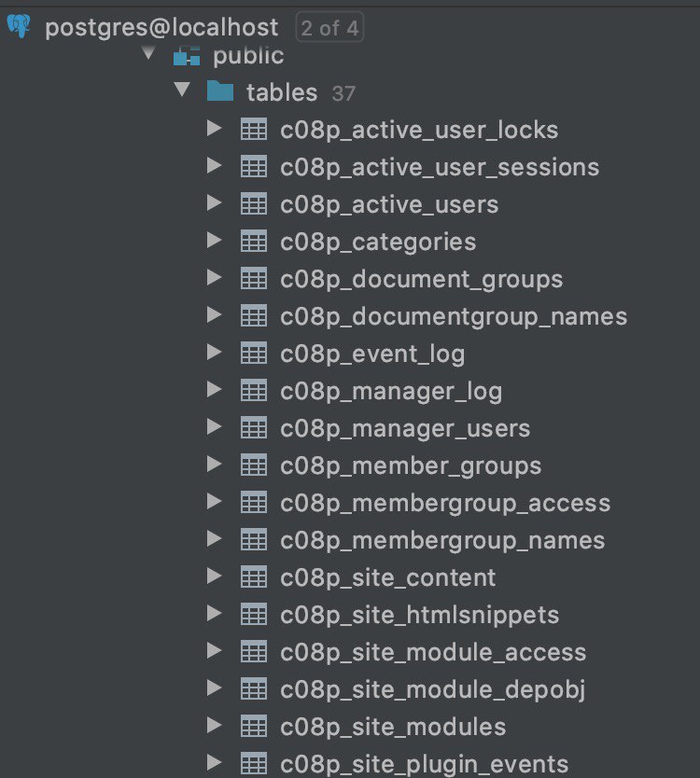
Task: Click table icon of c08p_manager_log
Action: coord(254,390)
